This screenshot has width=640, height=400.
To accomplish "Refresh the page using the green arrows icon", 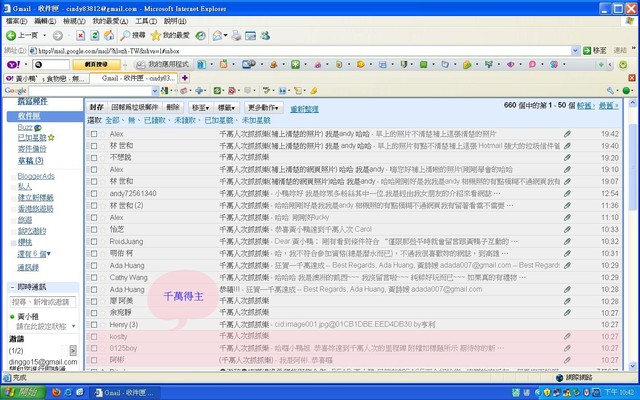I will point(95,36).
